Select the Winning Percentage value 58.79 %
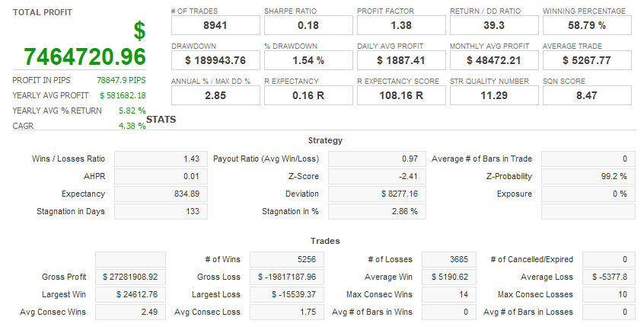The height and width of the screenshot is (327, 644). (x=586, y=26)
